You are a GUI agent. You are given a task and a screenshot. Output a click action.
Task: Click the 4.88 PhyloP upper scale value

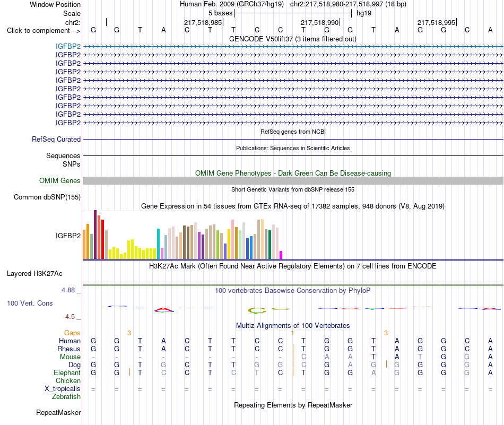coord(68,290)
